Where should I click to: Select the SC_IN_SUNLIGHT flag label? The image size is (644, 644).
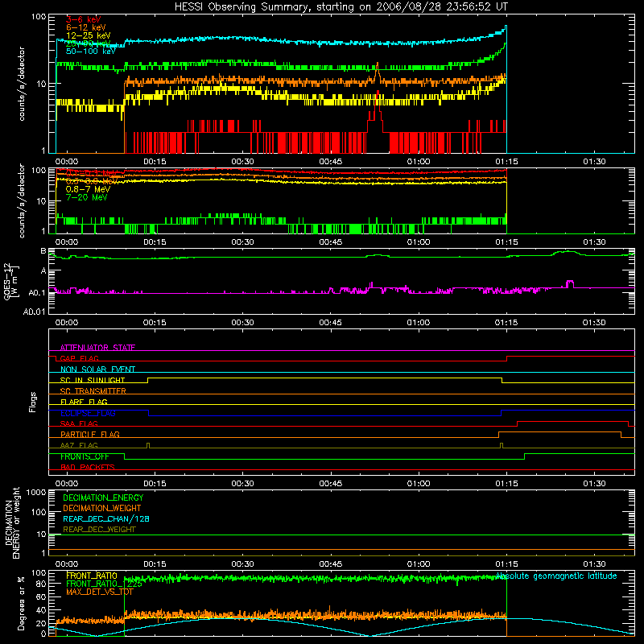[x=93, y=380]
